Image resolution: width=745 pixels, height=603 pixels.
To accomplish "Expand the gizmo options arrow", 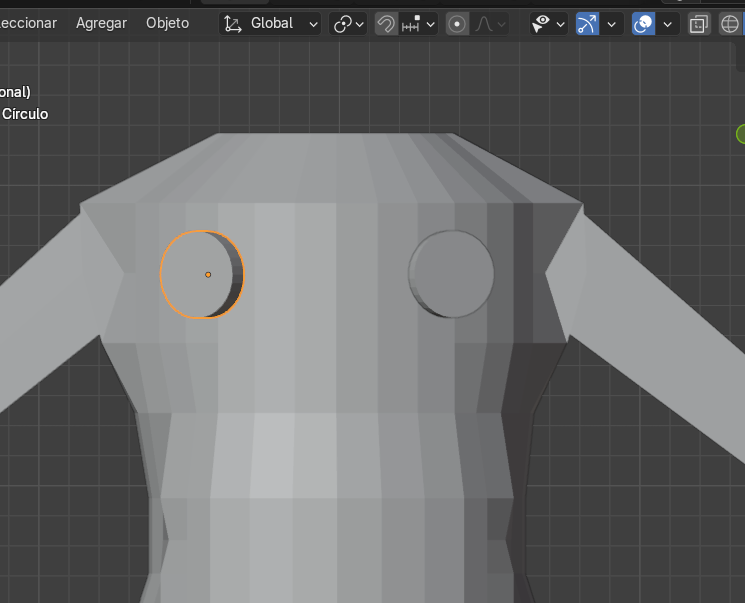I will tap(611, 23).
